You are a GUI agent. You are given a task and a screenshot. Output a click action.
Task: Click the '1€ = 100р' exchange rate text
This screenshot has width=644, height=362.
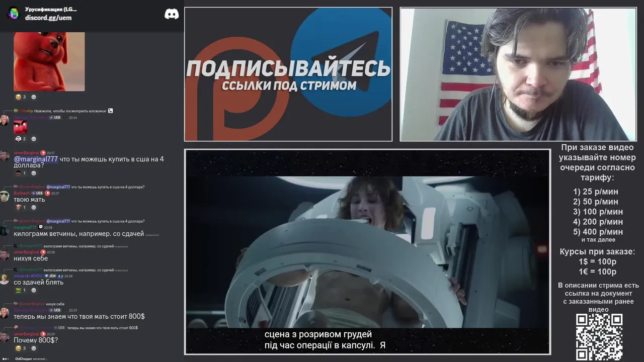pyautogui.click(x=598, y=272)
